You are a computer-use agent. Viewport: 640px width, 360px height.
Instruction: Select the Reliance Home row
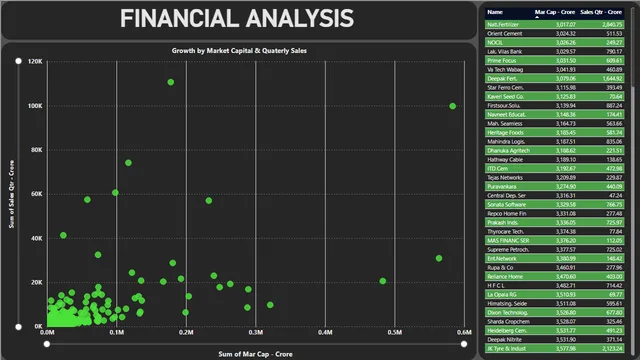[x=554, y=276]
